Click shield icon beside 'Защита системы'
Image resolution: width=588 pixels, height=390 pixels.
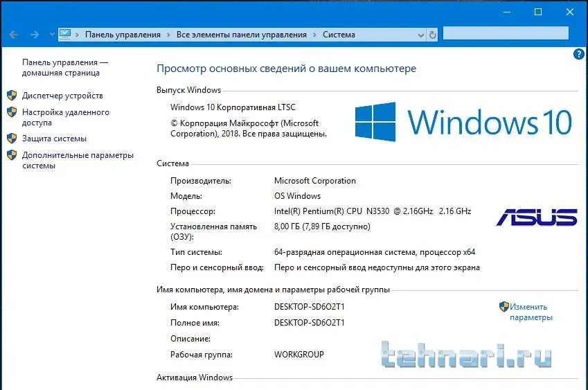click(x=12, y=139)
